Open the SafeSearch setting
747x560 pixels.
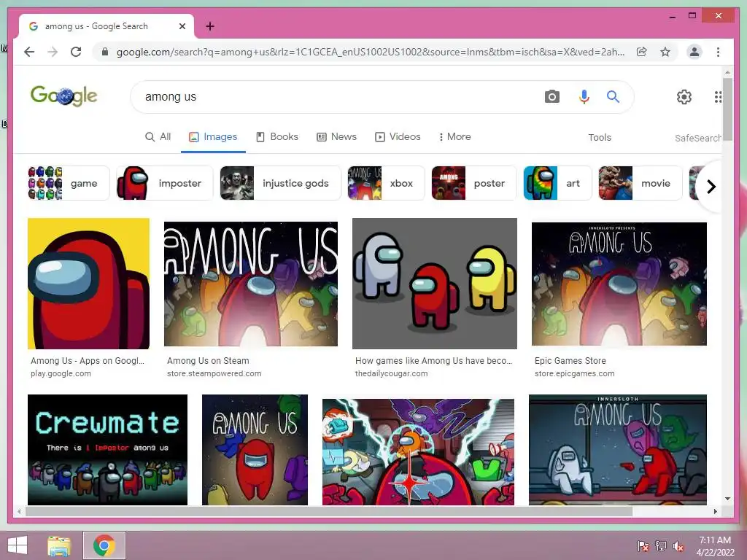pos(698,138)
